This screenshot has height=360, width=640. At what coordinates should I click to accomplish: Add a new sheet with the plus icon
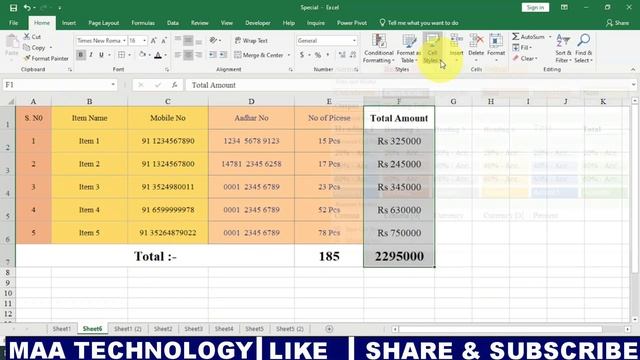(329, 329)
